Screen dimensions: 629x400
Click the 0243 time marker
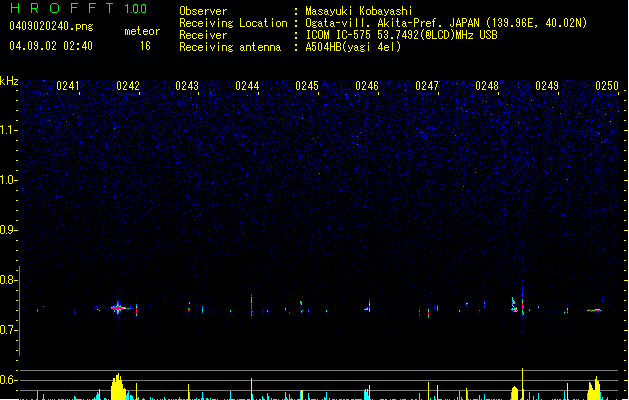[187, 86]
